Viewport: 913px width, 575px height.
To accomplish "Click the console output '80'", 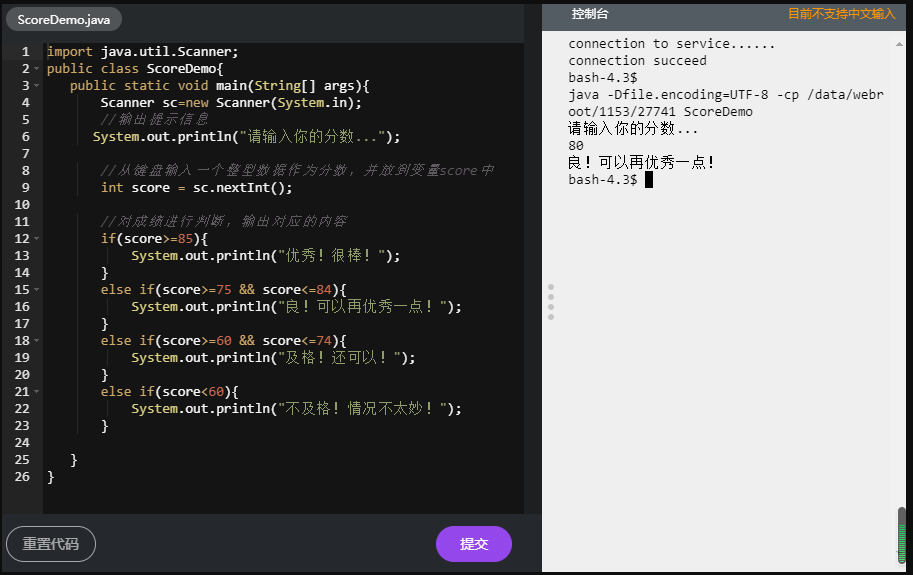I will [576, 145].
